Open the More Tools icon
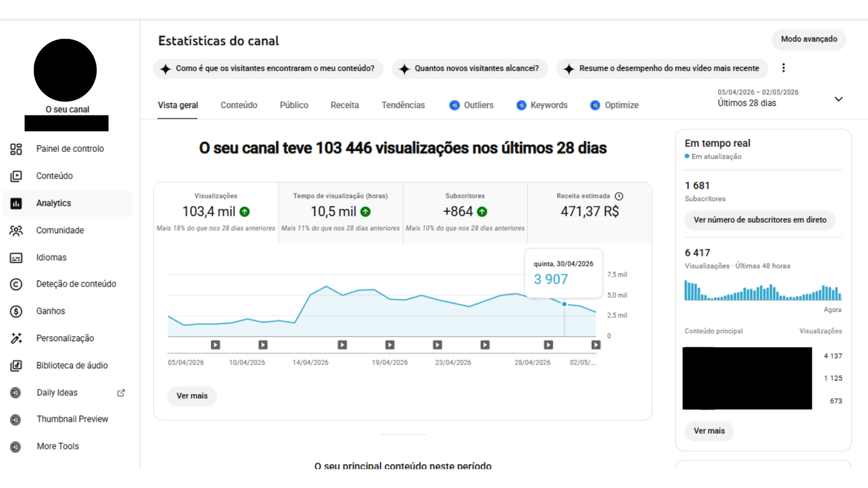The width and height of the screenshot is (868, 488). [16, 446]
